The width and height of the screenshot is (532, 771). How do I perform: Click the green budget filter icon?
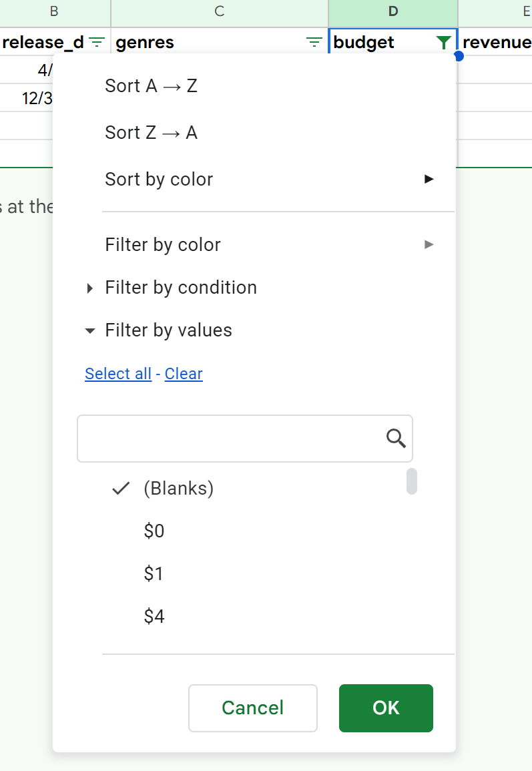[x=443, y=43]
